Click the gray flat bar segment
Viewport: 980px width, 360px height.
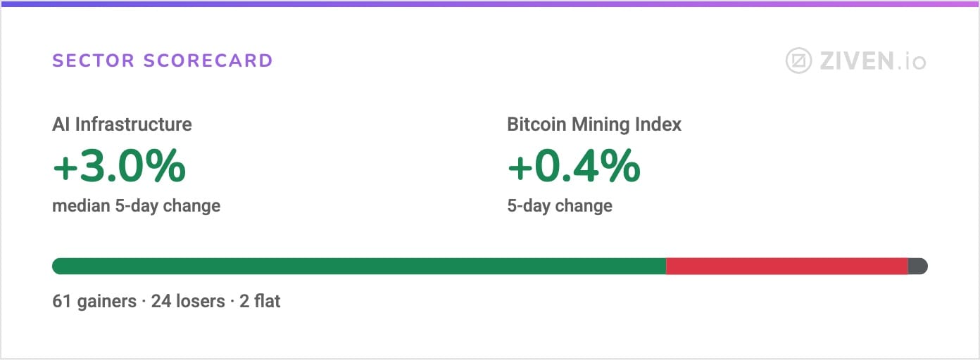coord(918,266)
